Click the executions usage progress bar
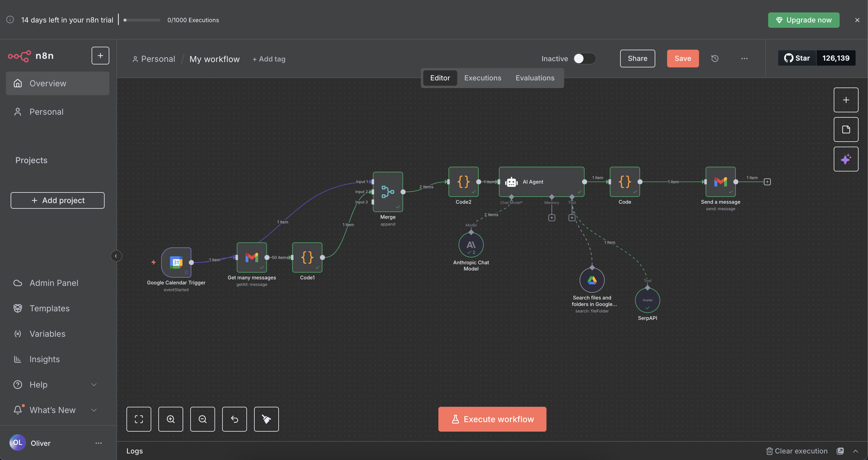The image size is (868, 460). (142, 20)
